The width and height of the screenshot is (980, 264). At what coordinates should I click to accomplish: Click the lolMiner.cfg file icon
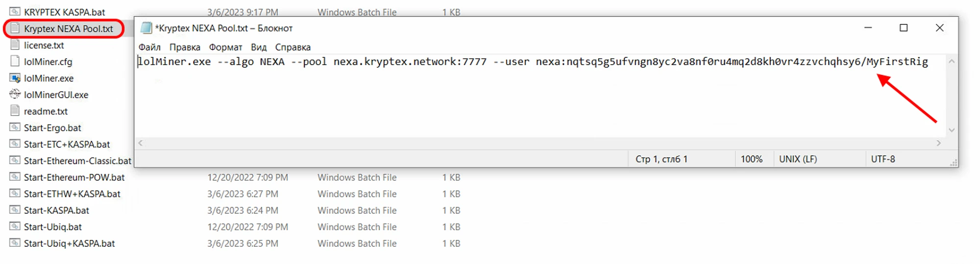pos(15,62)
